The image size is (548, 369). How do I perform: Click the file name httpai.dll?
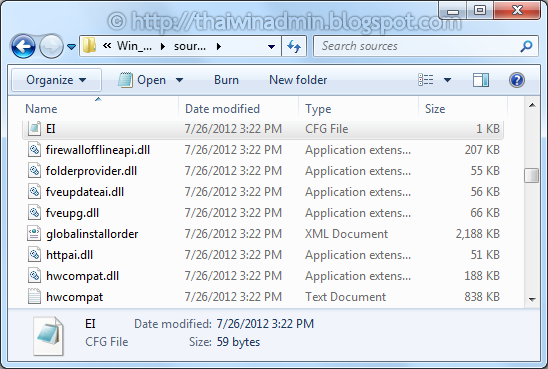69,255
